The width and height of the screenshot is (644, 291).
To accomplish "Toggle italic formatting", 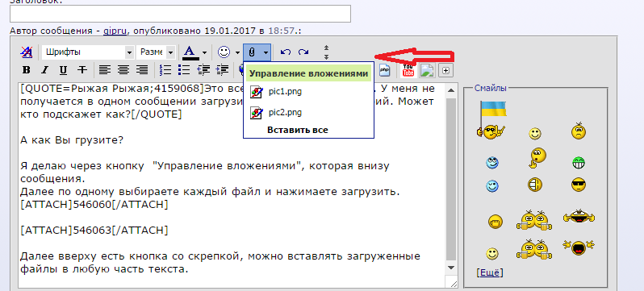I will coord(44,70).
